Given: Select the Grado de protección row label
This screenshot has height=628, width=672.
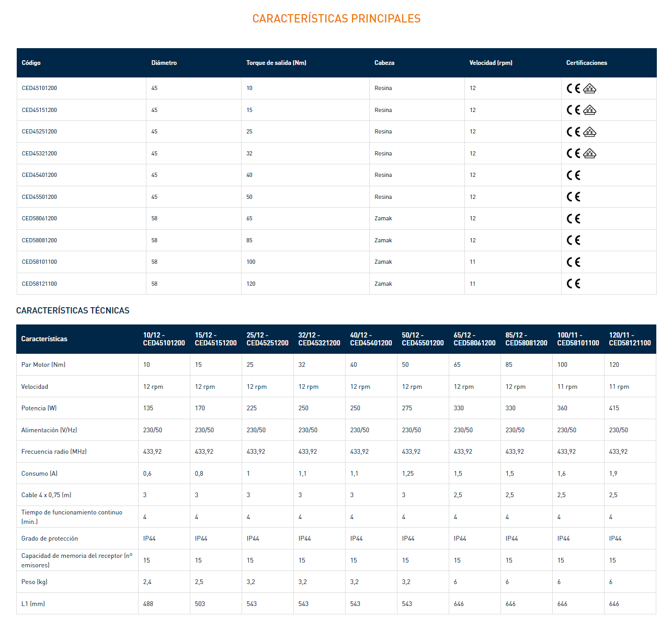Looking at the screenshot, I should (x=49, y=539).
